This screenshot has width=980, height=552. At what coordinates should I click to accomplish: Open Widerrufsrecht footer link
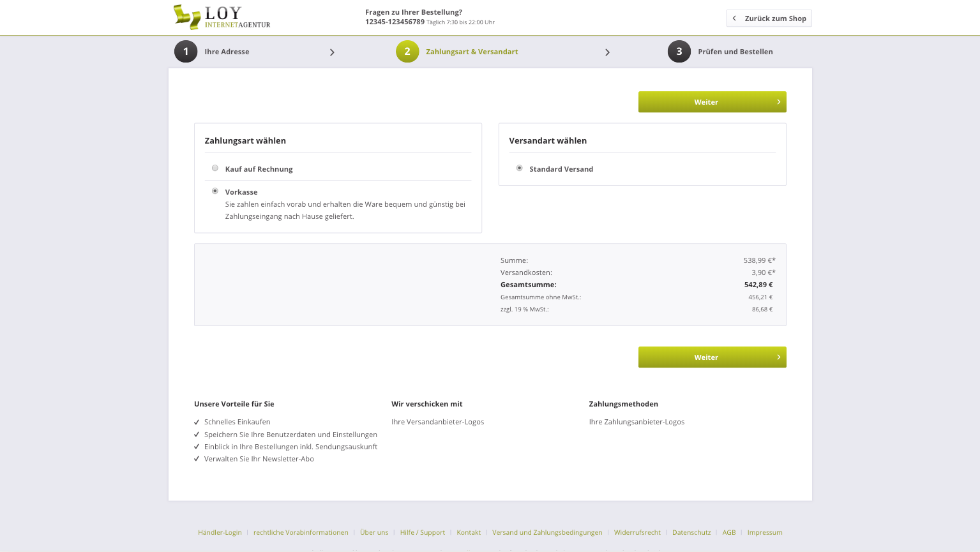(x=637, y=532)
